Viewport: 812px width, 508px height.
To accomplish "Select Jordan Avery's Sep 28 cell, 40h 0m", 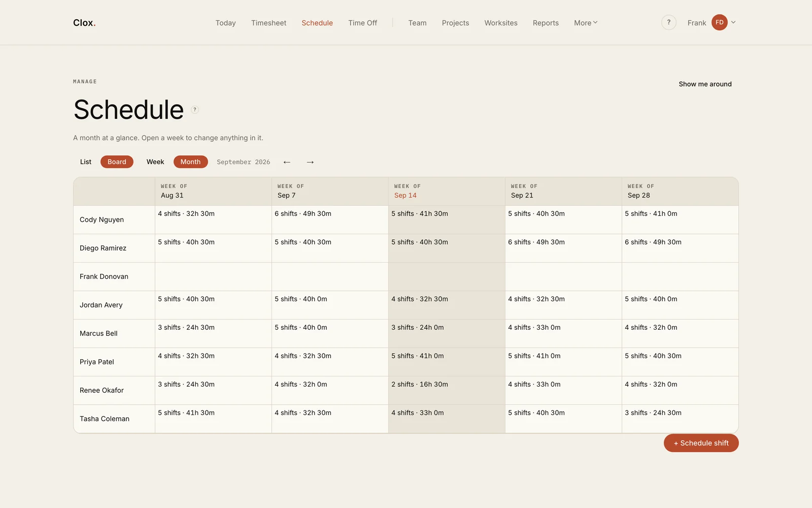I will (680, 305).
